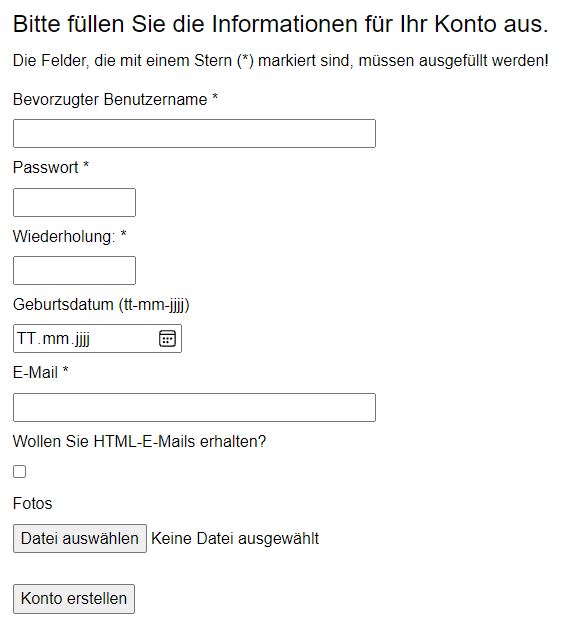
Task: Click the Geburtsdatum (tt-mm-jjjj) label
Action: (x=101, y=305)
